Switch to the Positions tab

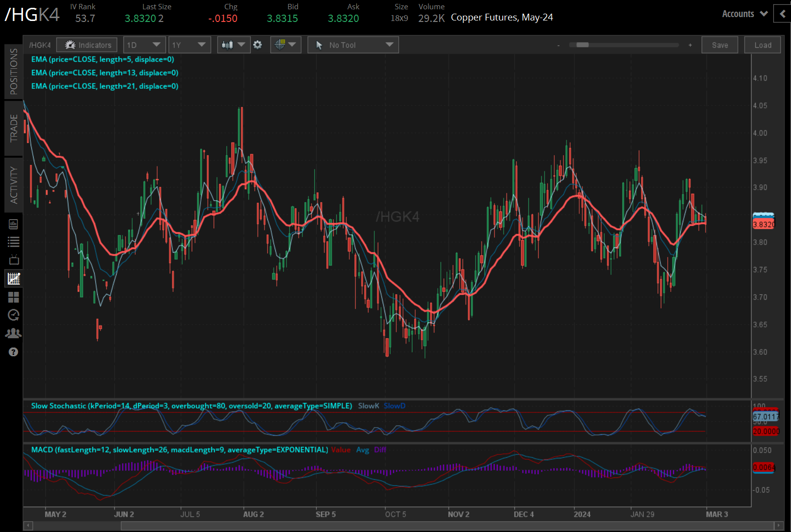14,71
